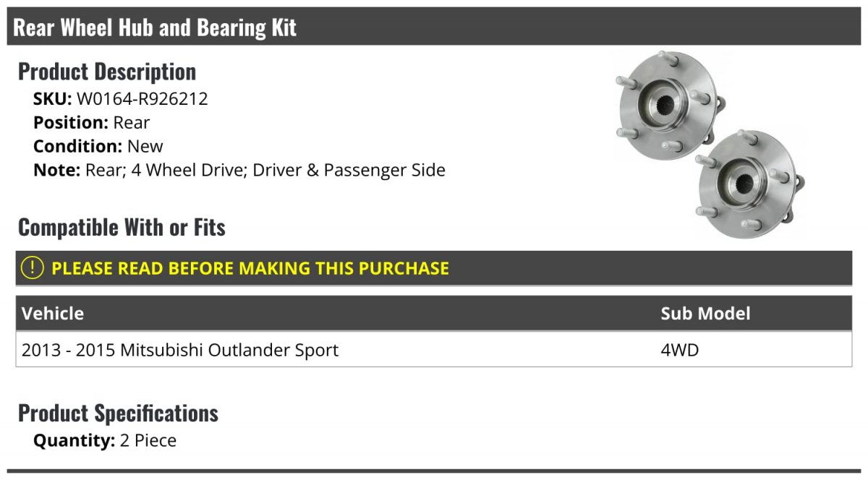Click the yellow exclamation warning icon
The height and width of the screenshot is (480, 868).
(33, 268)
